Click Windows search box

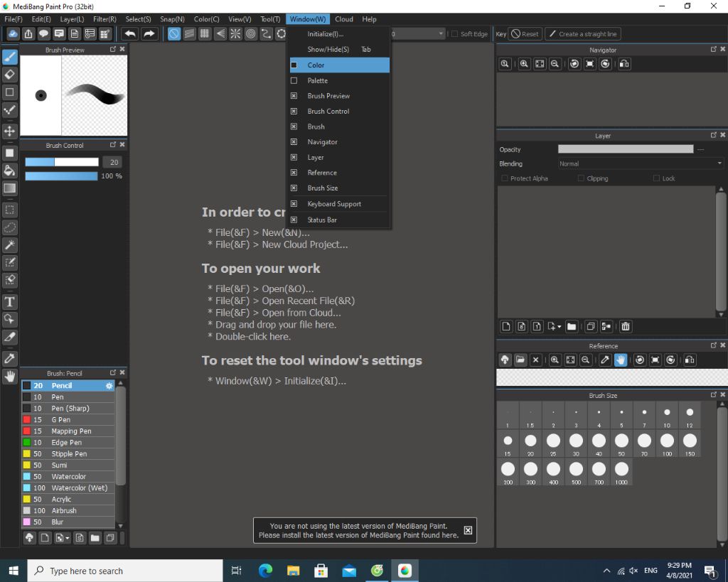click(x=125, y=571)
